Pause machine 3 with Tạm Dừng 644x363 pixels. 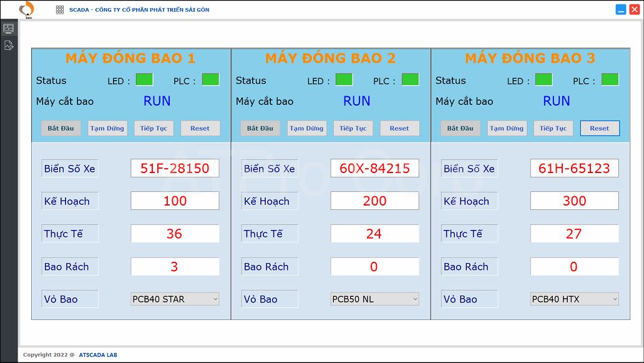pos(507,128)
